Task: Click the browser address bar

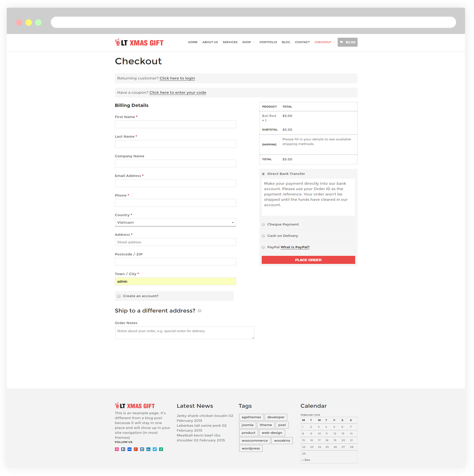Action: pyautogui.click(x=253, y=22)
